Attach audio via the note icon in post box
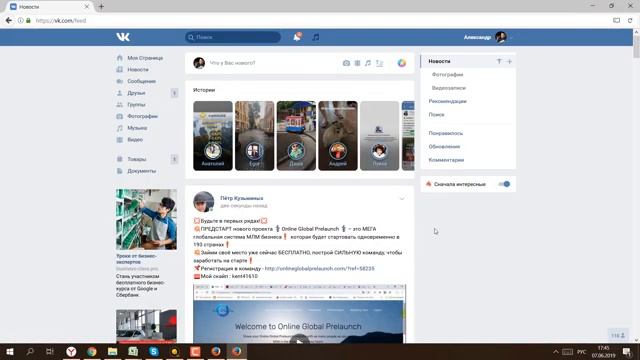This screenshot has height=360, width=640. pyautogui.click(x=368, y=63)
